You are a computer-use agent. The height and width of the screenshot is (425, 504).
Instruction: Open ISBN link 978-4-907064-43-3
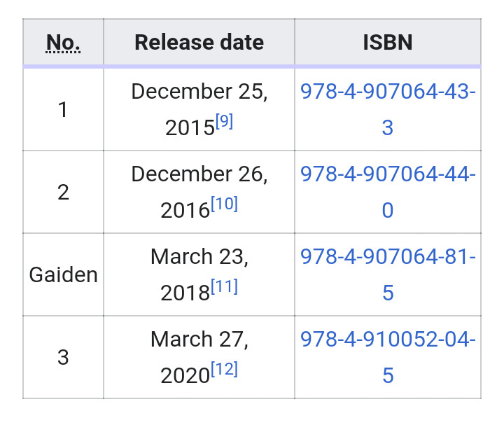[388, 92]
